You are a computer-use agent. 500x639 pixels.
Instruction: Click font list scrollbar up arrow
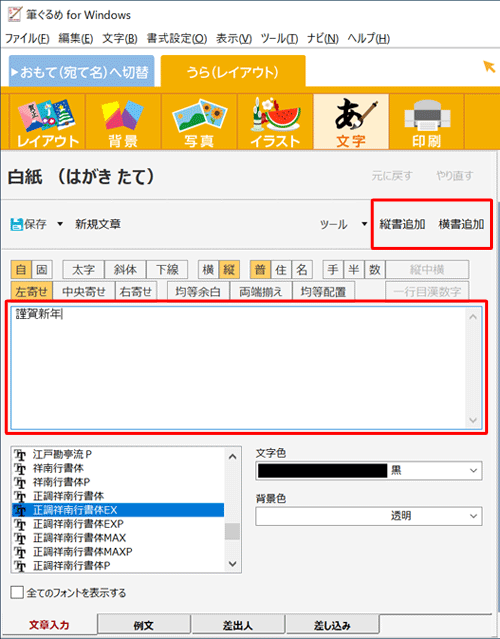[232, 456]
